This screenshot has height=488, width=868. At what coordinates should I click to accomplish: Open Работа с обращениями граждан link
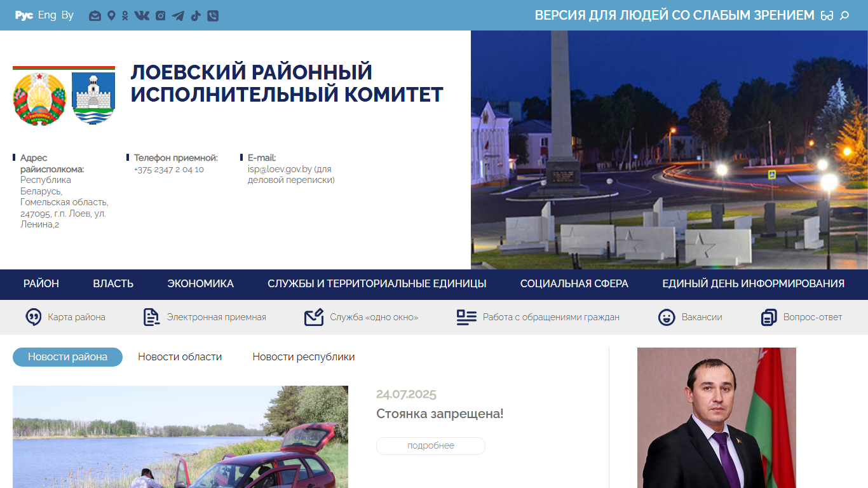[x=551, y=317]
